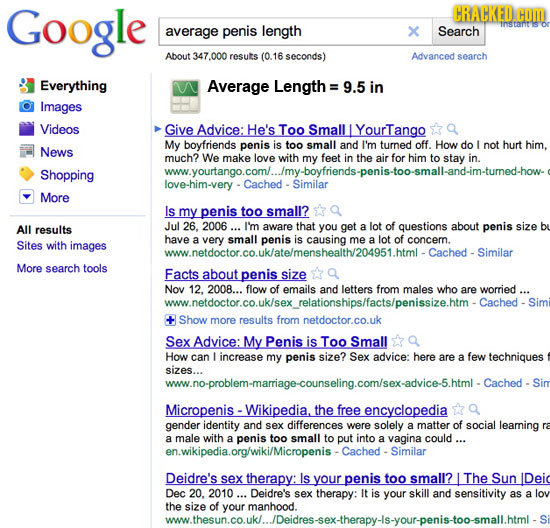The width and height of the screenshot is (550, 528).
Task: Click the en.wikipedia.org/wiki/Micropenis URL text
Action: 248,451
